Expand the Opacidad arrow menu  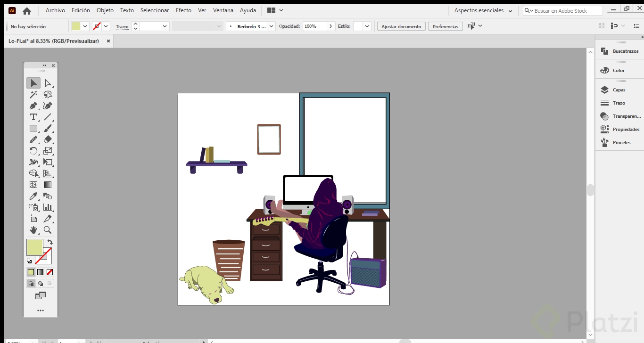coord(331,26)
